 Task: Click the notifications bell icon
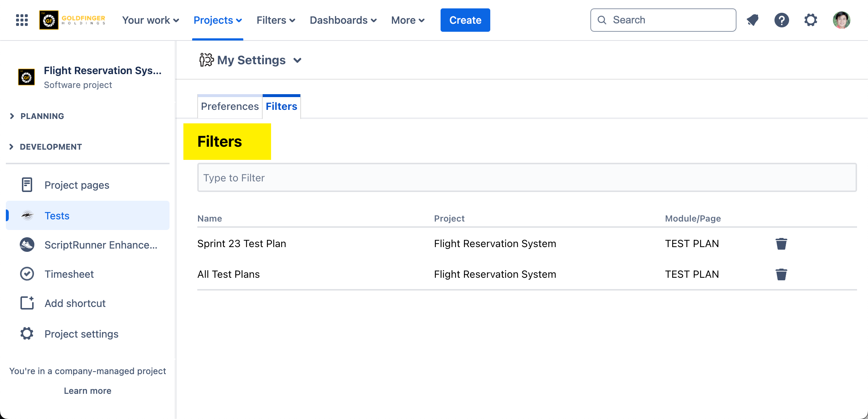(x=753, y=20)
